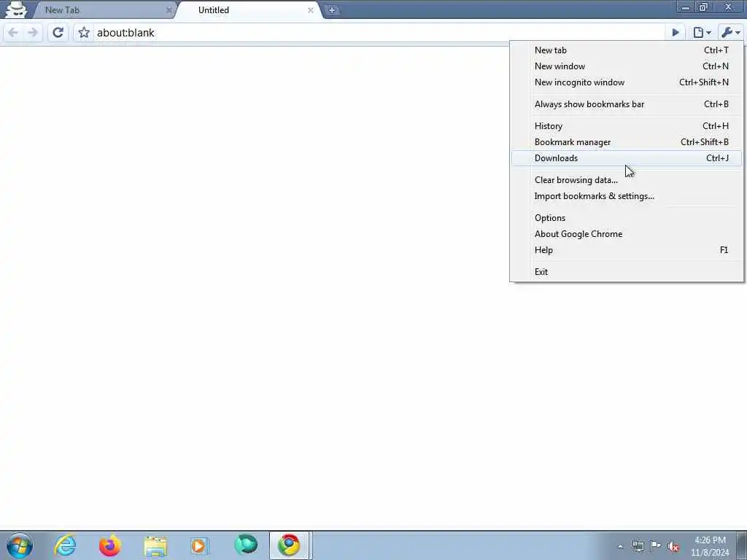Click the incognito spy icon
The width and height of the screenshot is (747, 560).
click(16, 9)
